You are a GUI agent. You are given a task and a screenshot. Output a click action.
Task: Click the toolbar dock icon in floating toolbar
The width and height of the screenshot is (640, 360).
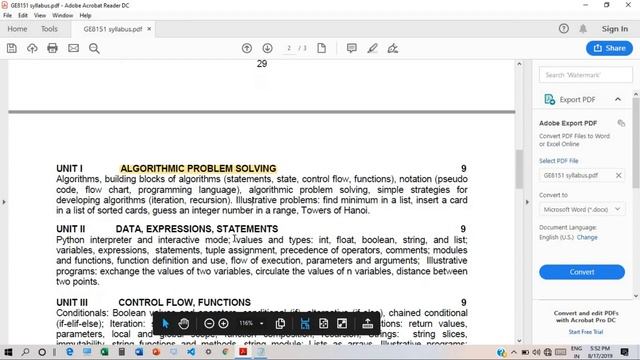click(367, 324)
